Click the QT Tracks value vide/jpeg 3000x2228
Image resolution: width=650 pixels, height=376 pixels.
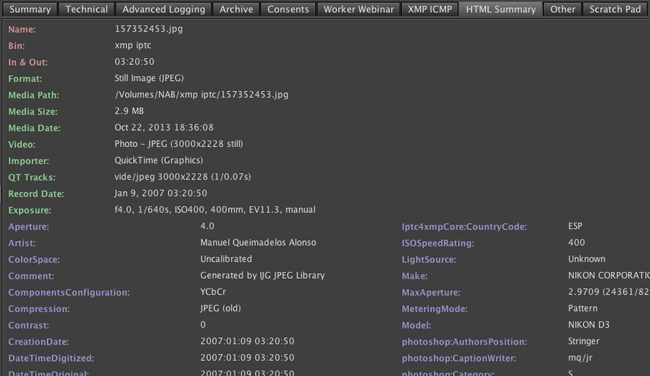click(182, 177)
